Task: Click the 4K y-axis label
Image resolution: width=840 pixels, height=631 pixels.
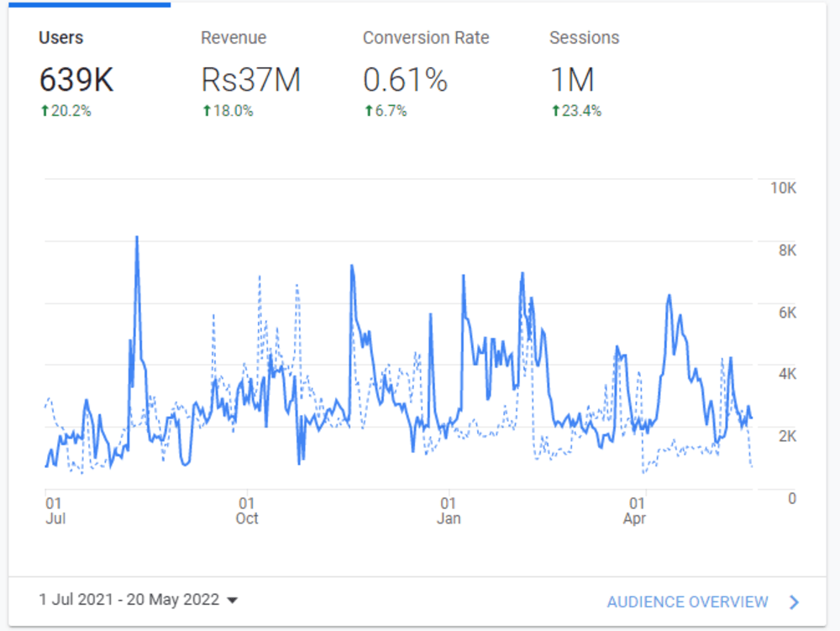Action: [x=787, y=374]
